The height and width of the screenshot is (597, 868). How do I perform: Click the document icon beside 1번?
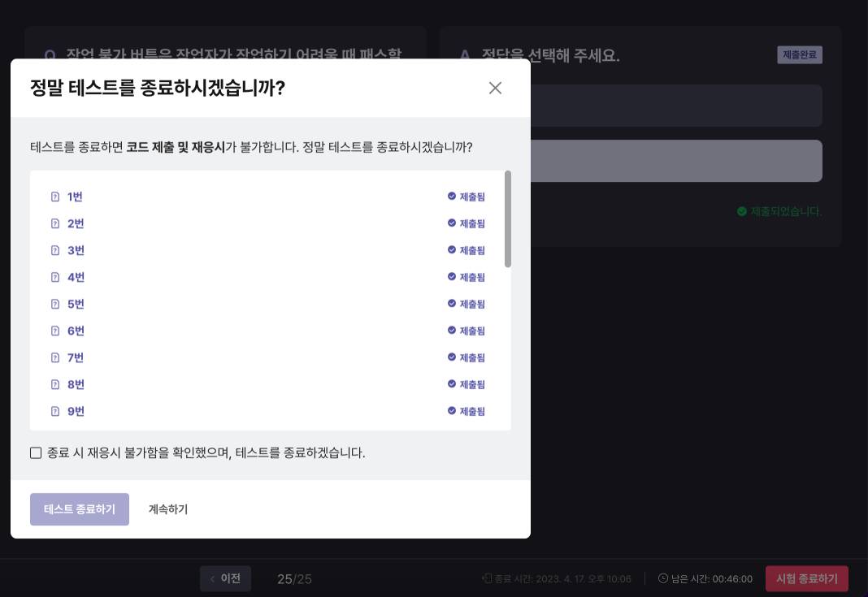coord(54,197)
